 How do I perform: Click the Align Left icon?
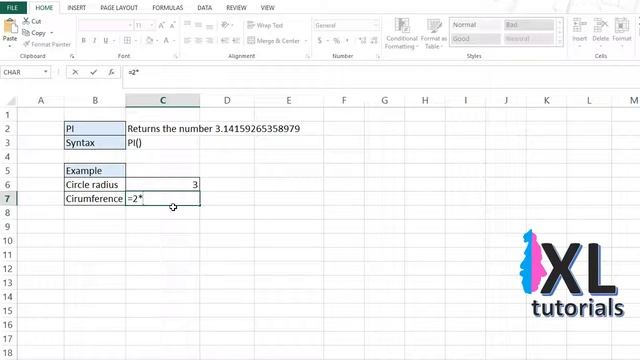187,40
